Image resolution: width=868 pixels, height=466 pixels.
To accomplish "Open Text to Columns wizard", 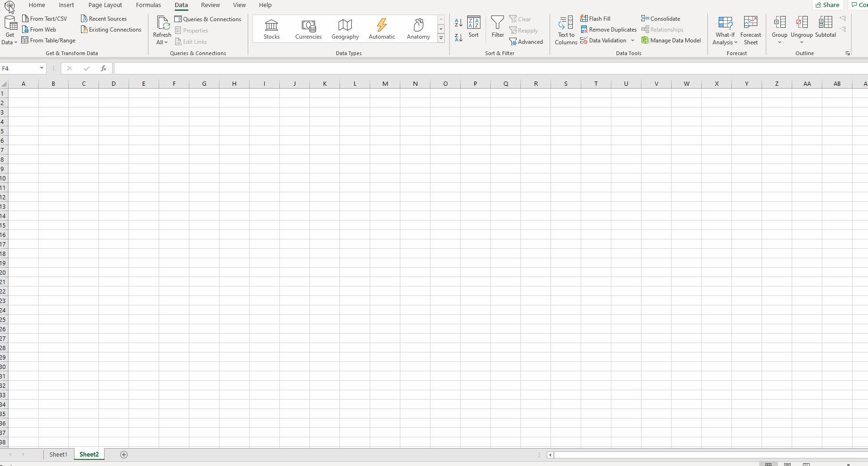I will click(x=566, y=30).
